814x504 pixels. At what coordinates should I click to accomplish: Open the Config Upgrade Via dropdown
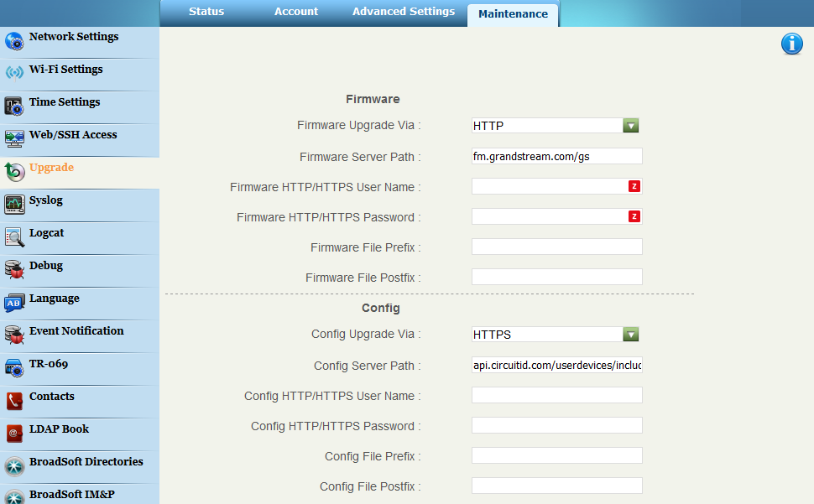click(x=555, y=335)
